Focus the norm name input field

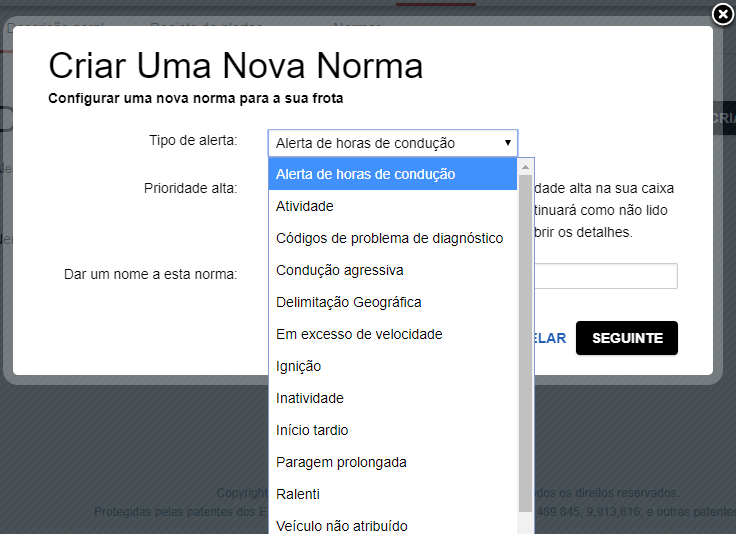[606, 276]
